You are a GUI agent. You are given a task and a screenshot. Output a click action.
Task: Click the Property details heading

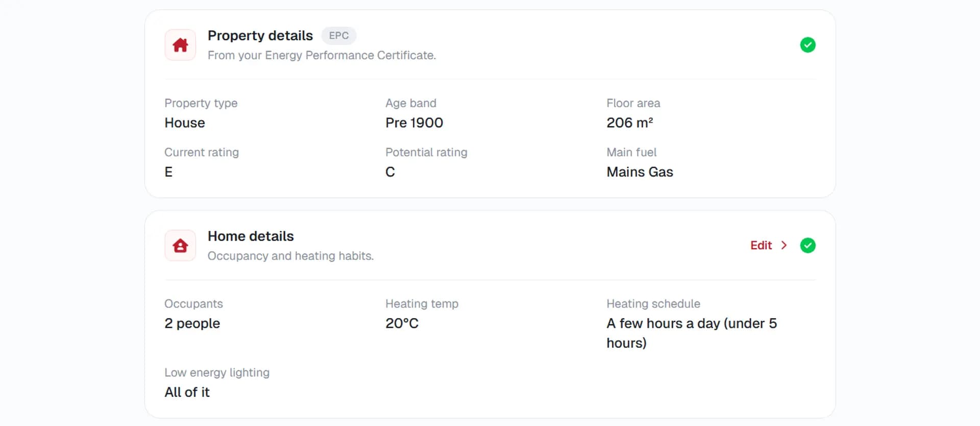(260, 36)
